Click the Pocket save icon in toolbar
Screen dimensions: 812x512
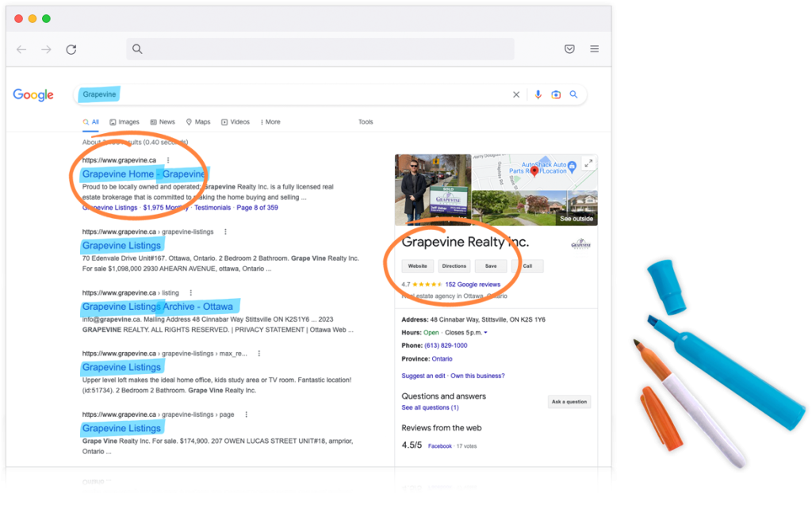569,49
